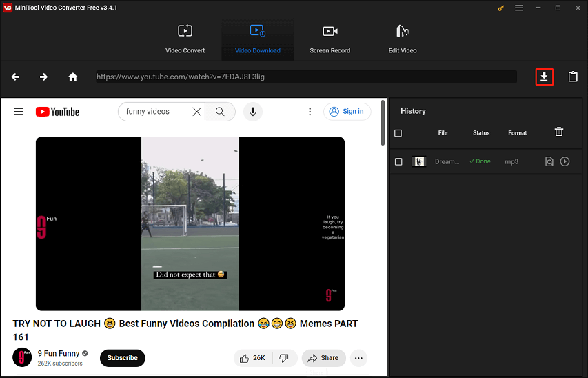Open more actions ellipsis below video

pyautogui.click(x=358, y=358)
